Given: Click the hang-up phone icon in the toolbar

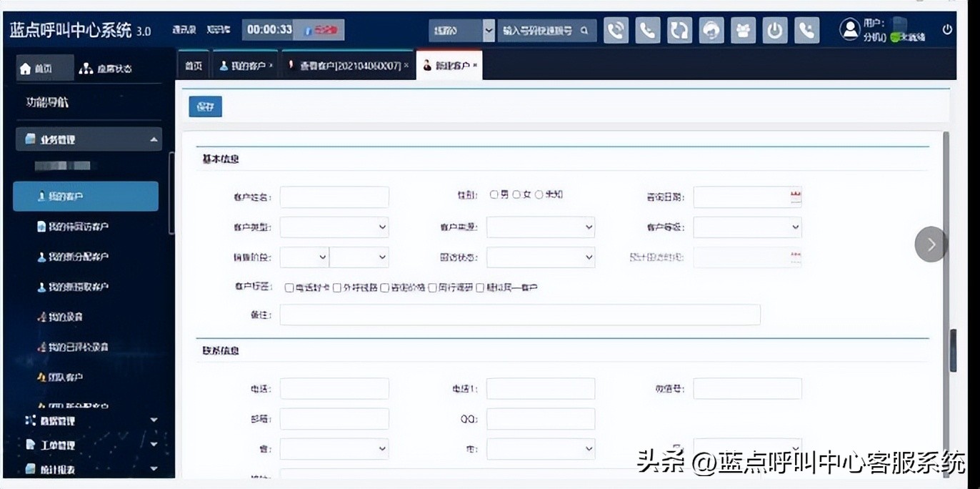Looking at the screenshot, I should click(x=647, y=30).
